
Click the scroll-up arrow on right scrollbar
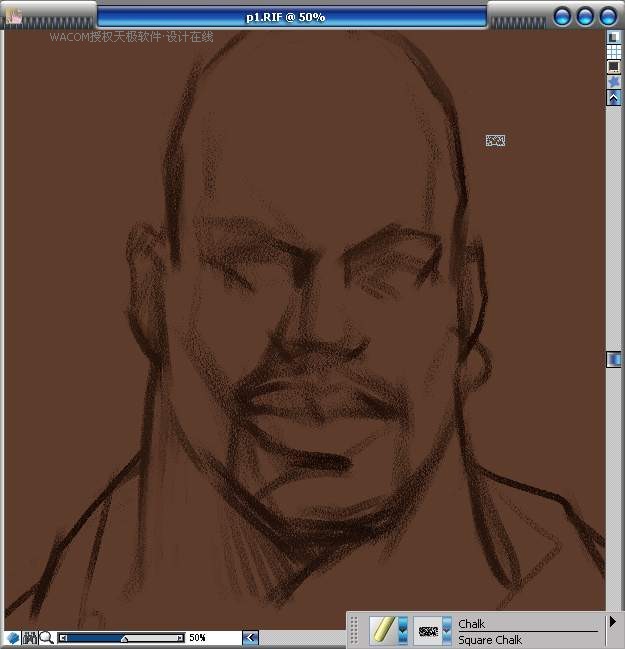(614, 97)
